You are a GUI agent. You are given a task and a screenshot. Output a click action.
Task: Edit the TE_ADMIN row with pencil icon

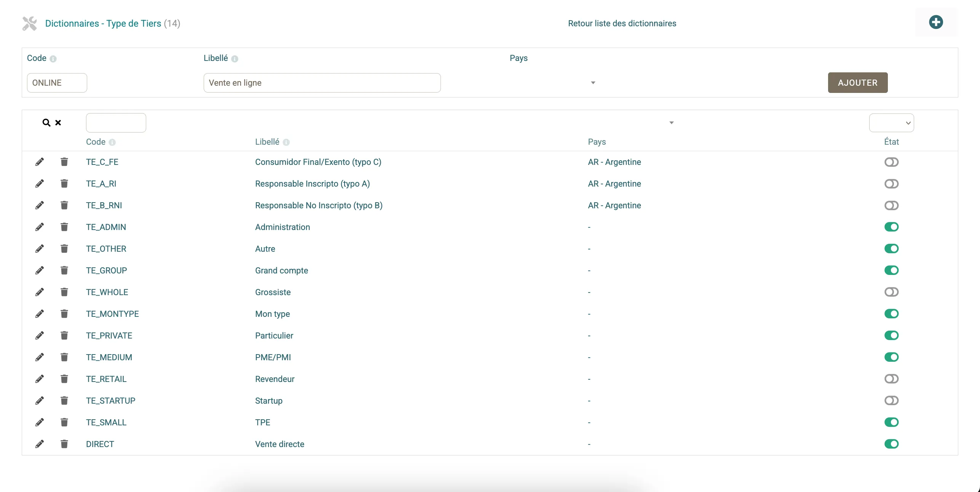[x=40, y=227]
